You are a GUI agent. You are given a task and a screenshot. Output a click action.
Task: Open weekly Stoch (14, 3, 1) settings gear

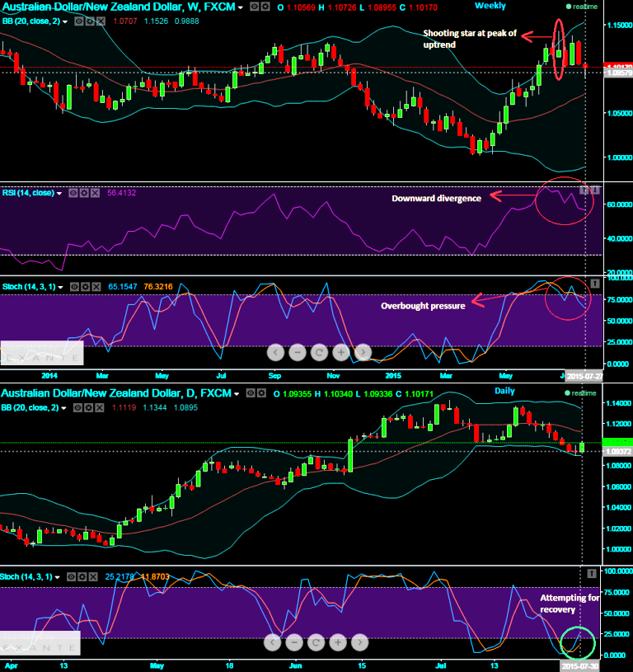coord(86,287)
